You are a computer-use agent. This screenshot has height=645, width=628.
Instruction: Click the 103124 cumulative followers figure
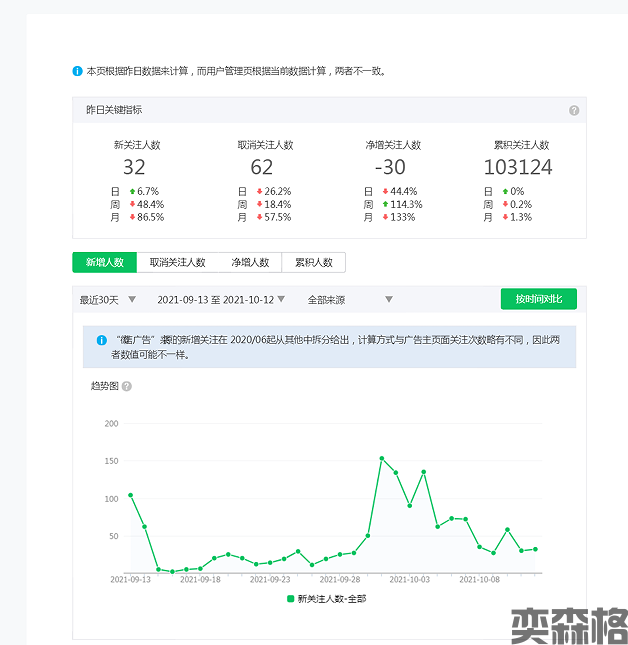517,167
